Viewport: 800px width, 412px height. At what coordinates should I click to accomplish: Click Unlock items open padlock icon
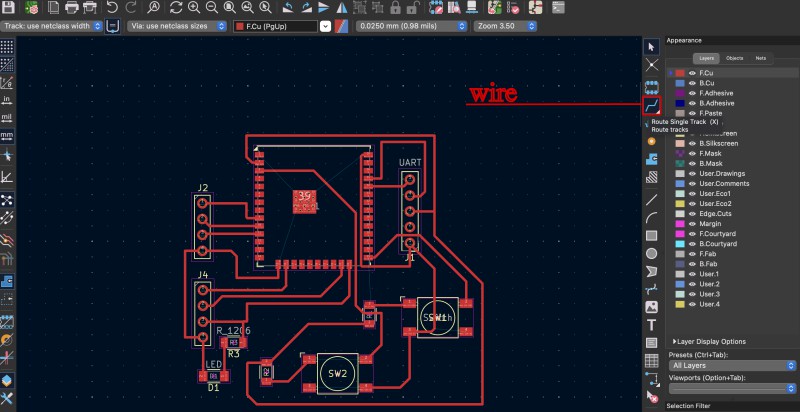(413, 7)
